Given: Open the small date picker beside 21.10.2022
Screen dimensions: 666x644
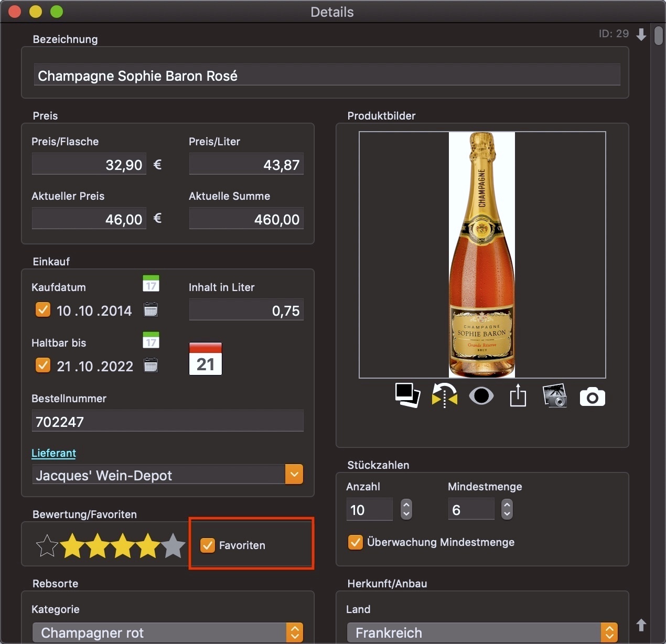Looking at the screenshot, I should click(x=151, y=365).
